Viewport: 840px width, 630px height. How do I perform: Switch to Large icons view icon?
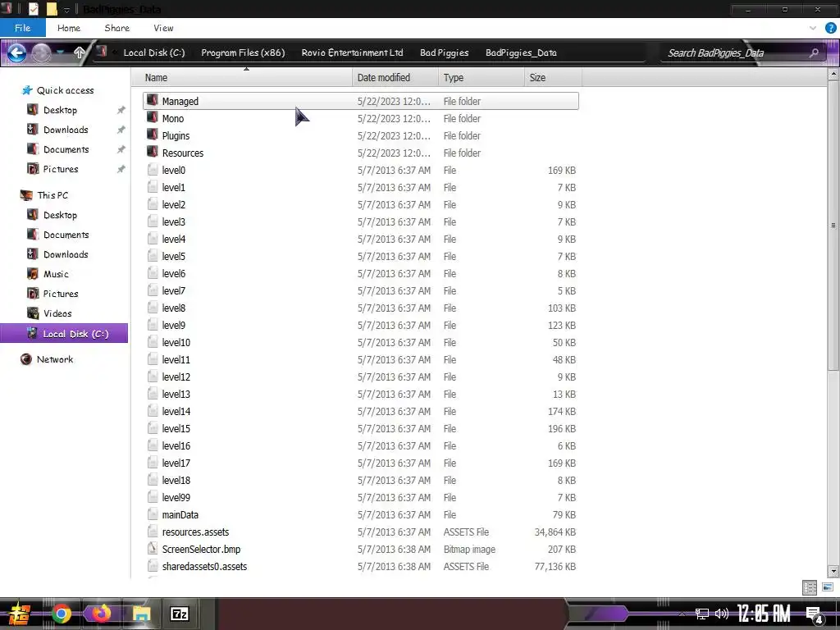pos(827,587)
